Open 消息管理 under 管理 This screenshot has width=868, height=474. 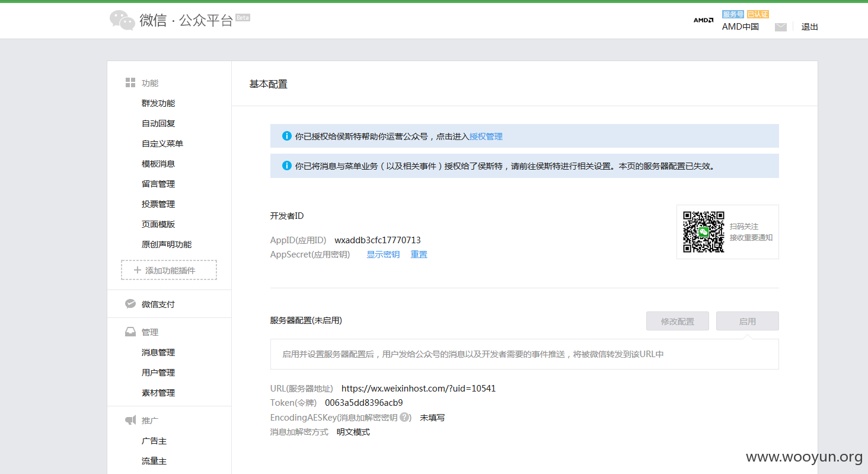pos(158,352)
